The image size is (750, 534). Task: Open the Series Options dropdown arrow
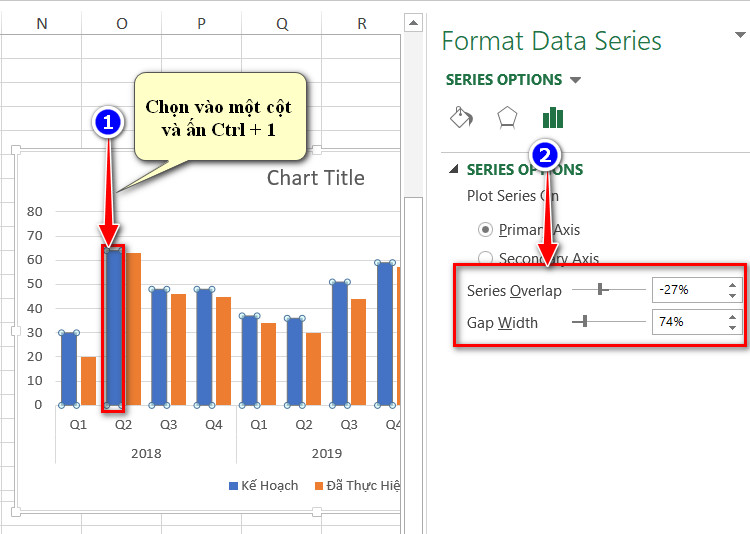point(575,80)
